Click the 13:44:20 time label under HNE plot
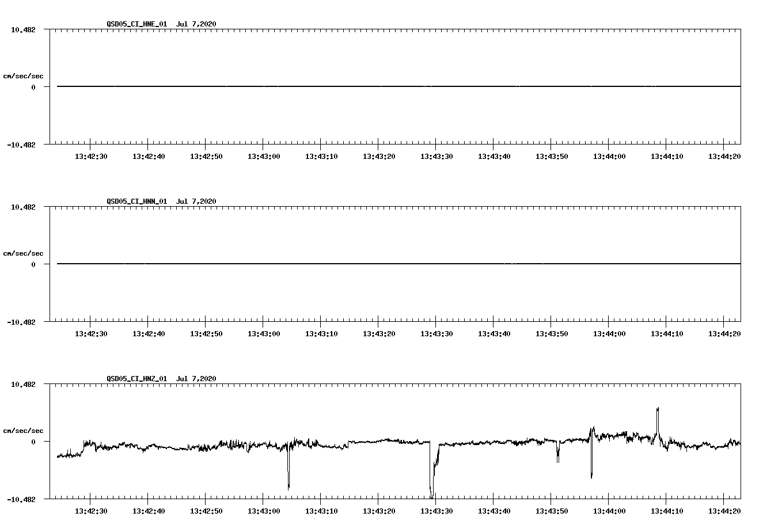The image size is (782, 532). click(x=724, y=156)
